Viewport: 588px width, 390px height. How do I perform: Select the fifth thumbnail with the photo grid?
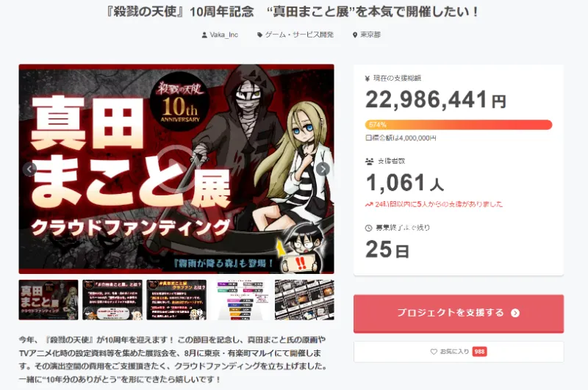tap(304, 300)
